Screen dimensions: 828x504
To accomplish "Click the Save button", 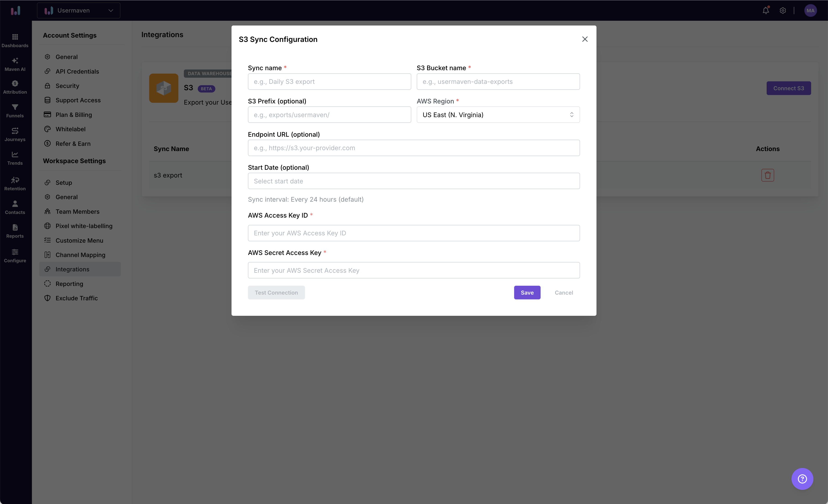I will click(x=527, y=293).
